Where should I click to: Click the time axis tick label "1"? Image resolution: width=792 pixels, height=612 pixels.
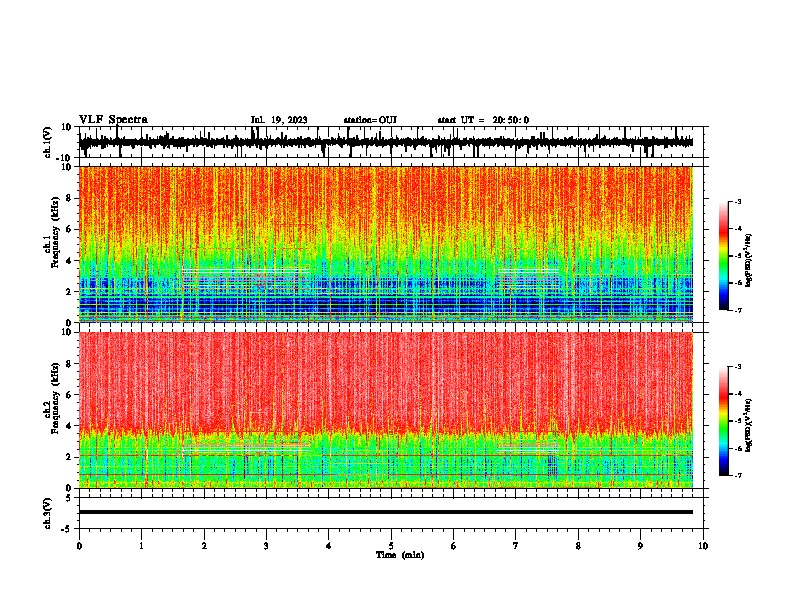pyautogui.click(x=141, y=545)
